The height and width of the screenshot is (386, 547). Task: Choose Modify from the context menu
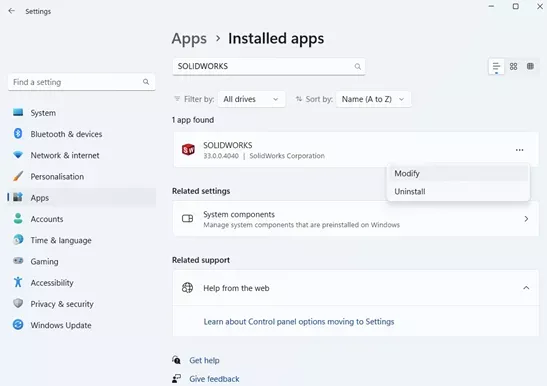click(458, 173)
